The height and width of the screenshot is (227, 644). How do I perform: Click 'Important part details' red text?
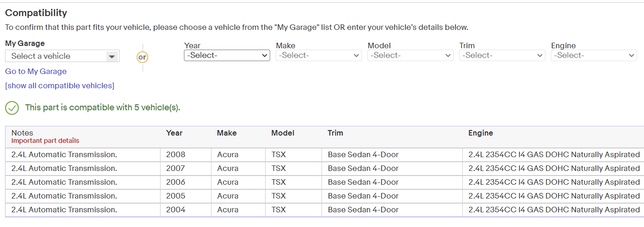click(45, 141)
